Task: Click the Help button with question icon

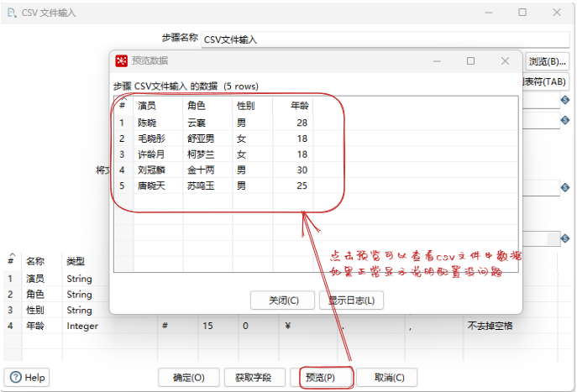Action: [x=27, y=377]
